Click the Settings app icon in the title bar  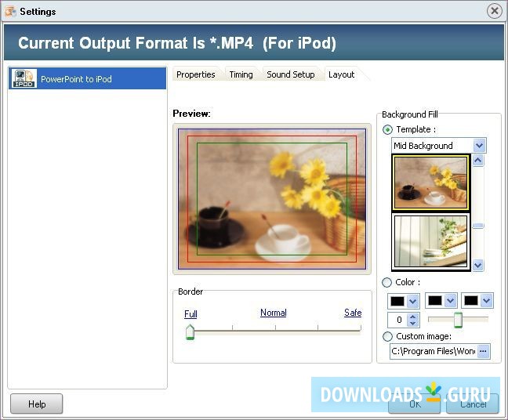click(10, 11)
